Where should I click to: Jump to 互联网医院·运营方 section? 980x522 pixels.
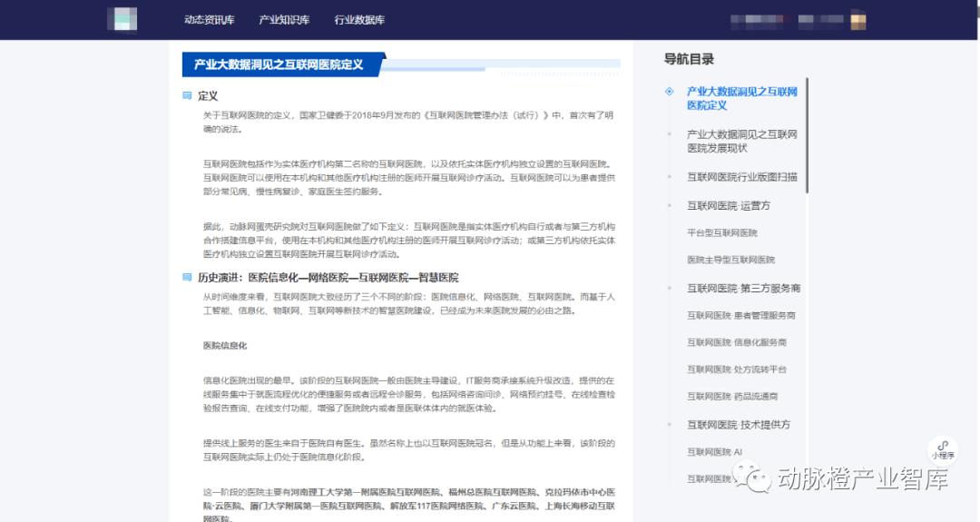click(729, 206)
